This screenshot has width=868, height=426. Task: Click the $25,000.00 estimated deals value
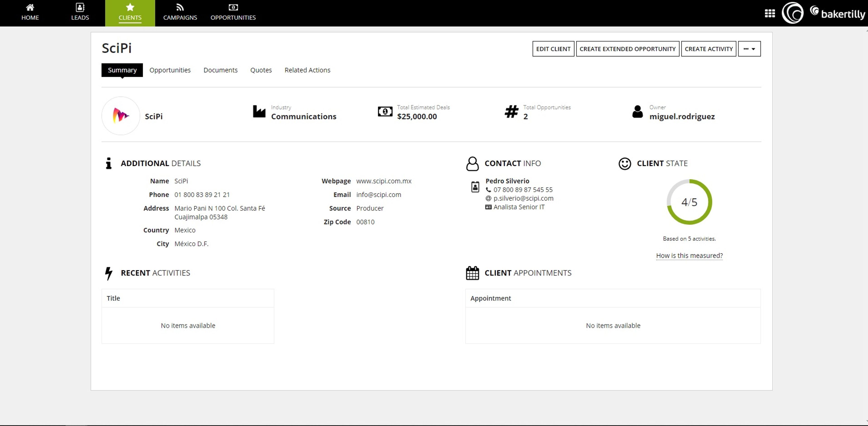(x=417, y=117)
